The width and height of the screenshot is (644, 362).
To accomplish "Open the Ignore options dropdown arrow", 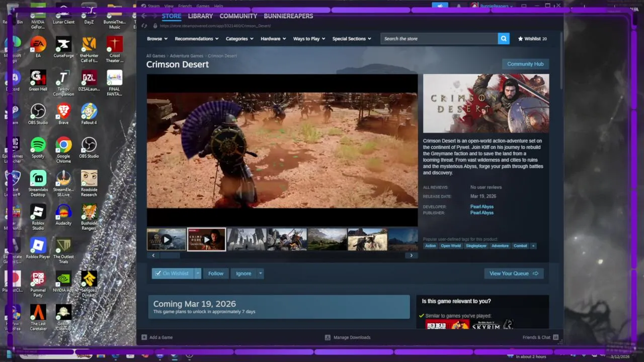I will [x=260, y=274].
